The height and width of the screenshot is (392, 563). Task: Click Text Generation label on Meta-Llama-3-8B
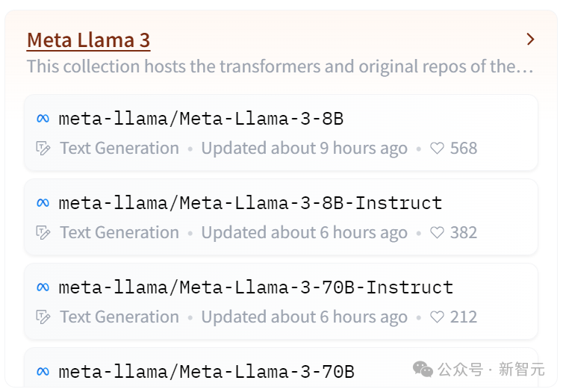(x=119, y=149)
